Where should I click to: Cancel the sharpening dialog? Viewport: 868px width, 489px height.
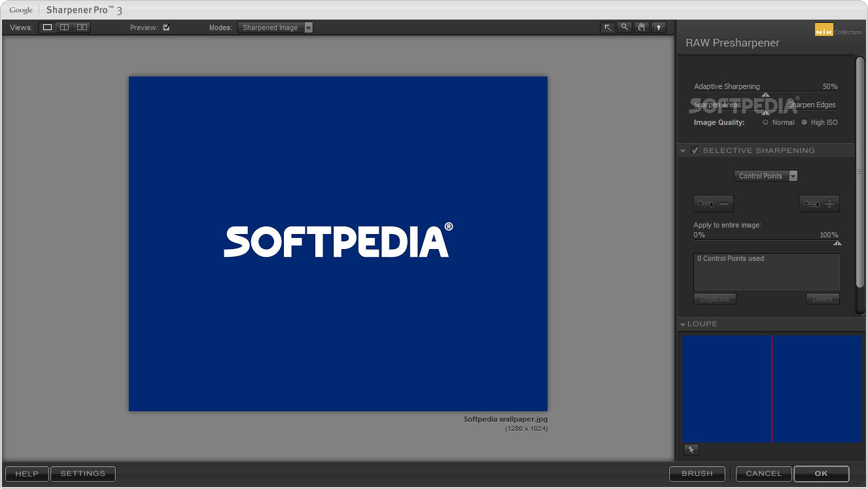(x=763, y=474)
